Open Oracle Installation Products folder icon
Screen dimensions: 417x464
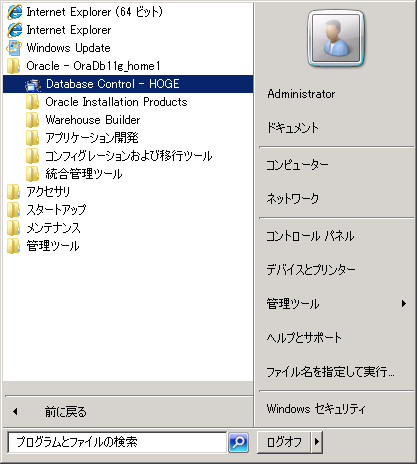pyautogui.click(x=33, y=102)
